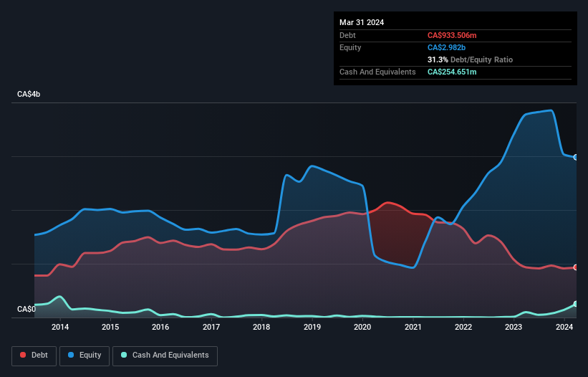The image size is (588, 377).
Task: Click the 2018 x-axis label
Action: [x=261, y=327]
